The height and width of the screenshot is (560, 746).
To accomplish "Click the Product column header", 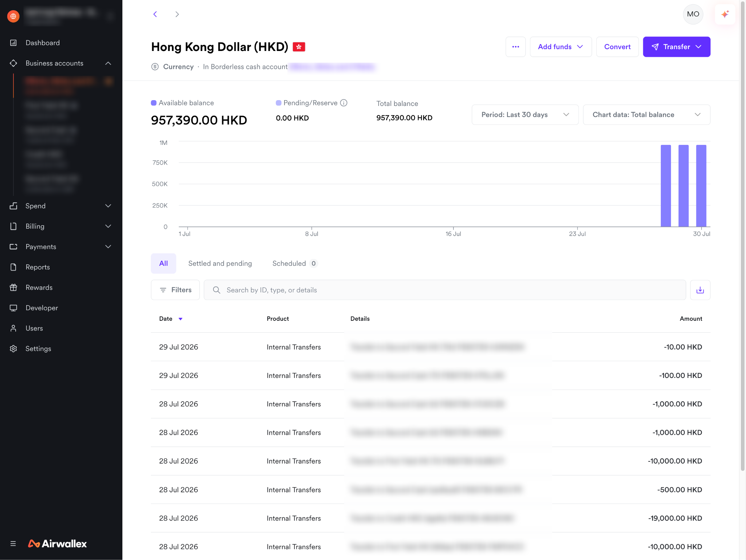I will click(278, 319).
